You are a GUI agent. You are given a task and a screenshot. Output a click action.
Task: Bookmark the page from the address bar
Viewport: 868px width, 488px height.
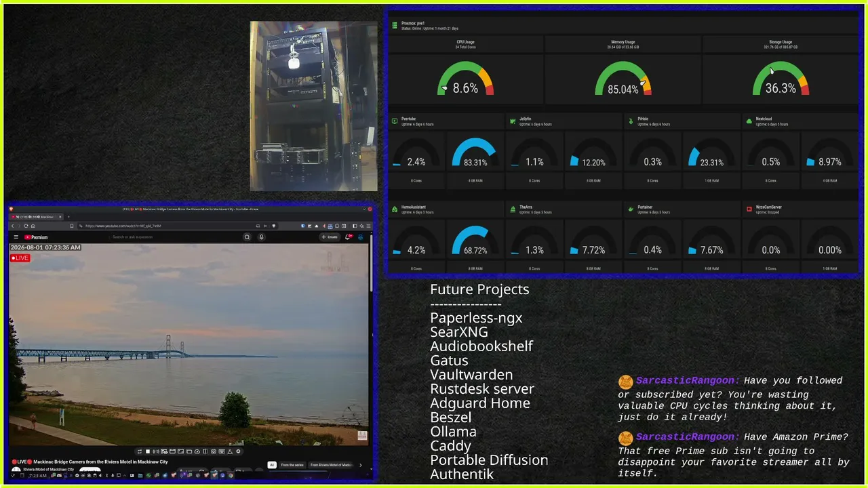click(x=72, y=226)
